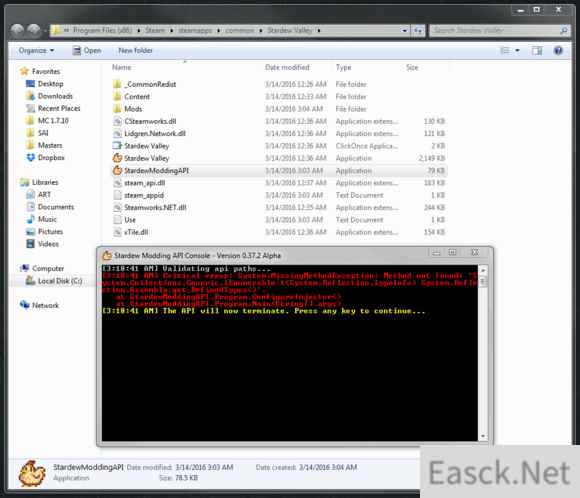Viewport: 580px width, 498px height.
Task: Select the StardewModdingAPI application file
Action: [x=279, y=171]
